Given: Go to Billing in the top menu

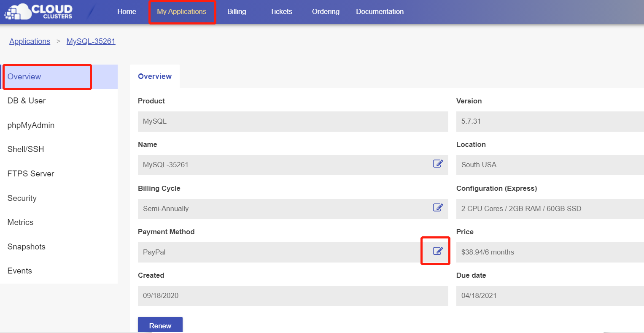Looking at the screenshot, I should (x=236, y=11).
